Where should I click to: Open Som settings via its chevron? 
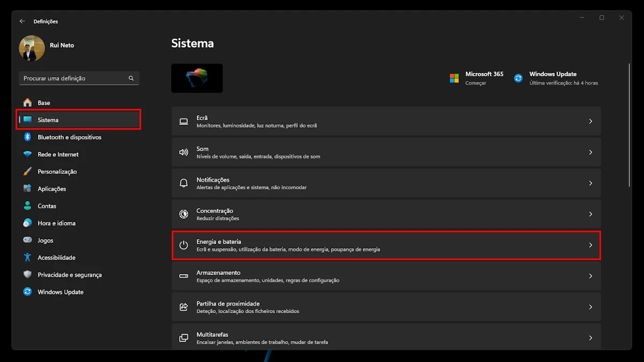(x=590, y=152)
